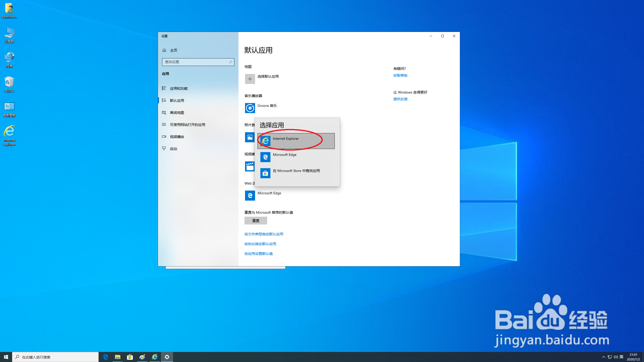Click the plus icon under 地图 to choose default app
The image size is (644, 362).
pos(250,79)
